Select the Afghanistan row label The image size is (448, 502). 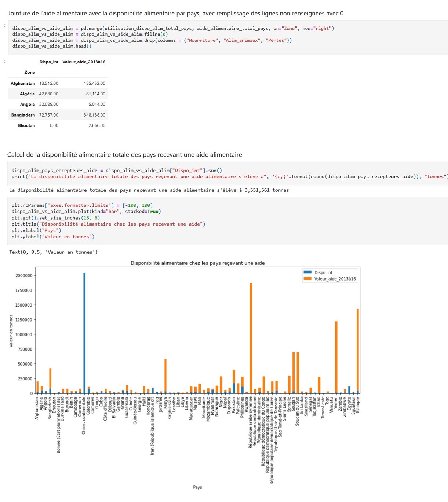(23, 84)
